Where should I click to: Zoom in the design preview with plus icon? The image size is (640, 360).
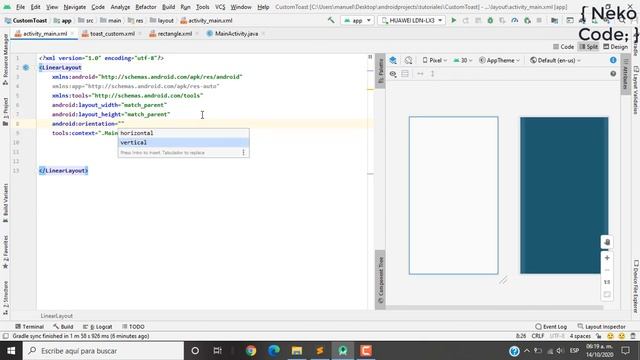point(607,258)
